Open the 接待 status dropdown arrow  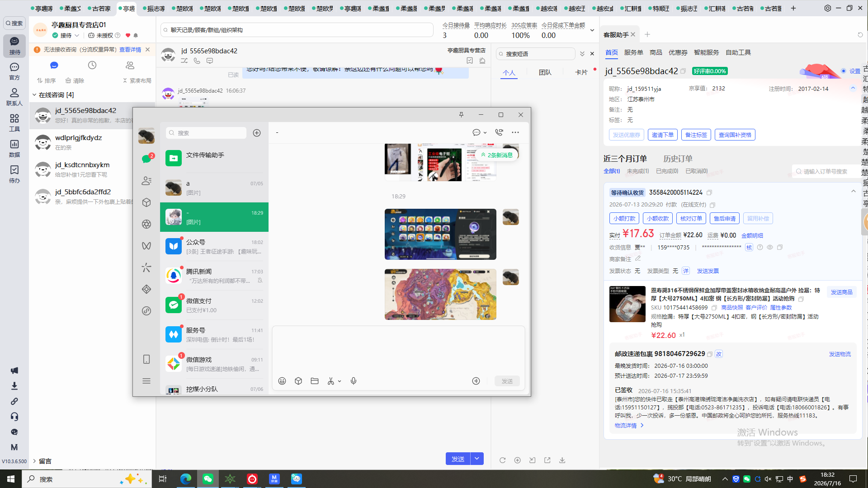(77, 35)
